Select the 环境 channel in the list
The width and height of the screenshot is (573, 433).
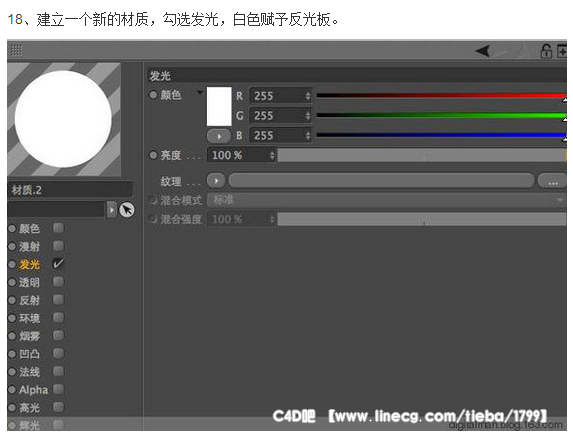point(29,318)
